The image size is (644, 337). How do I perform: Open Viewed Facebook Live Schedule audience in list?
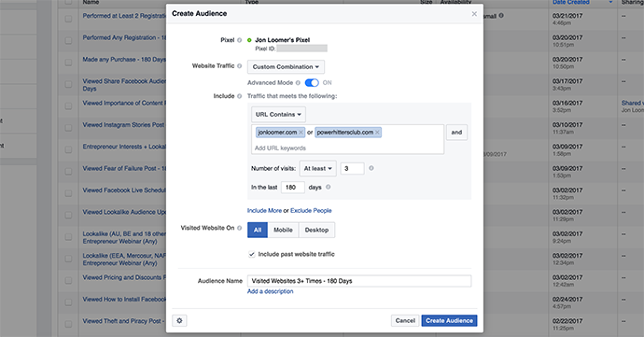(124, 190)
